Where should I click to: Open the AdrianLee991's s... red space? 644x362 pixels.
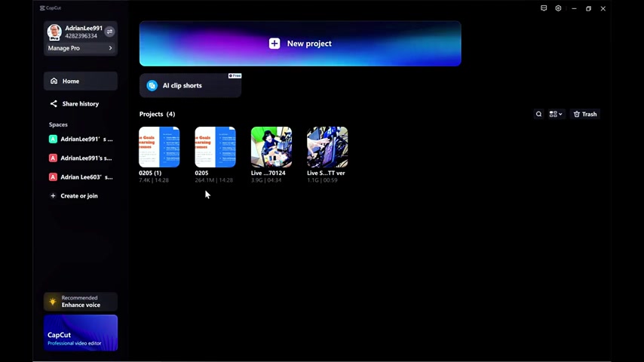pos(81,158)
